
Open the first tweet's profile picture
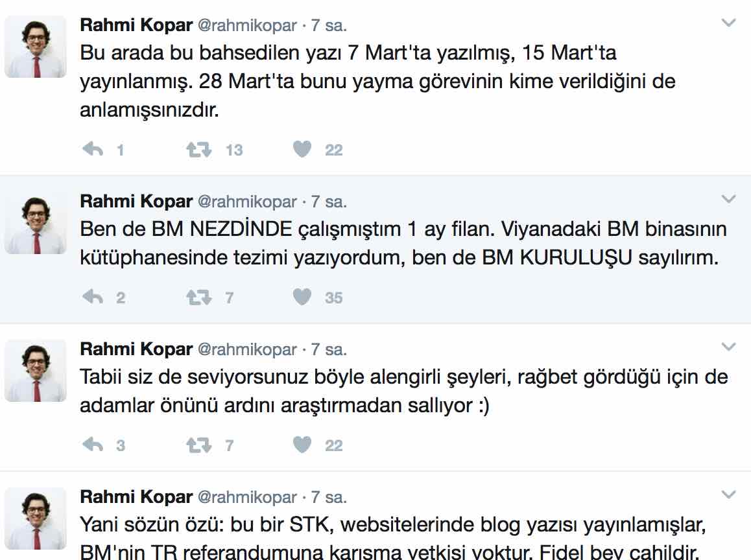(36, 47)
